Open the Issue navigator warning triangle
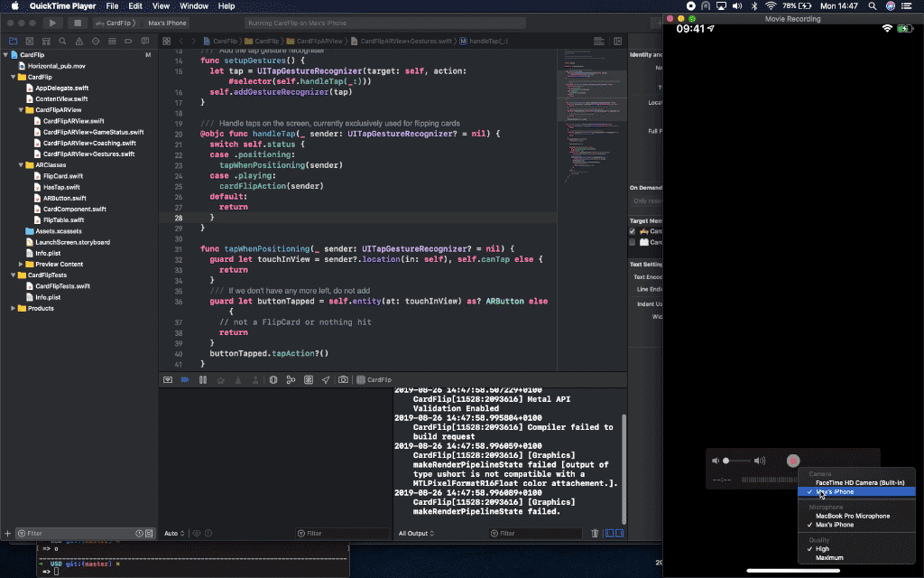 [x=79, y=42]
